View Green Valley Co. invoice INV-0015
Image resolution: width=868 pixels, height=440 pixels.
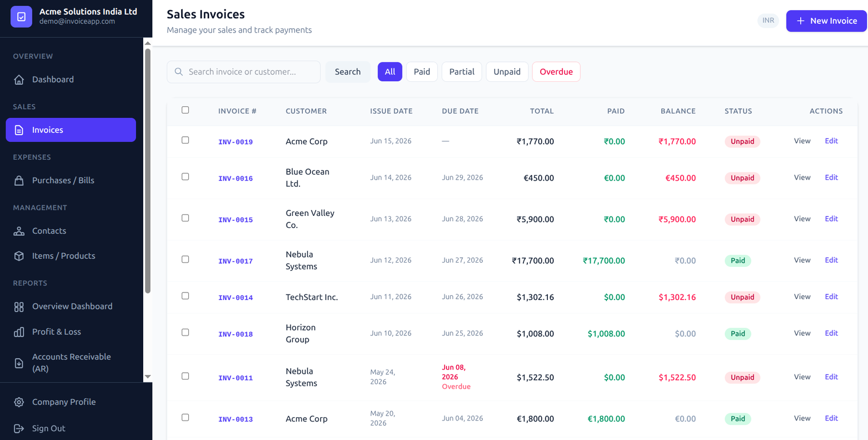(802, 219)
